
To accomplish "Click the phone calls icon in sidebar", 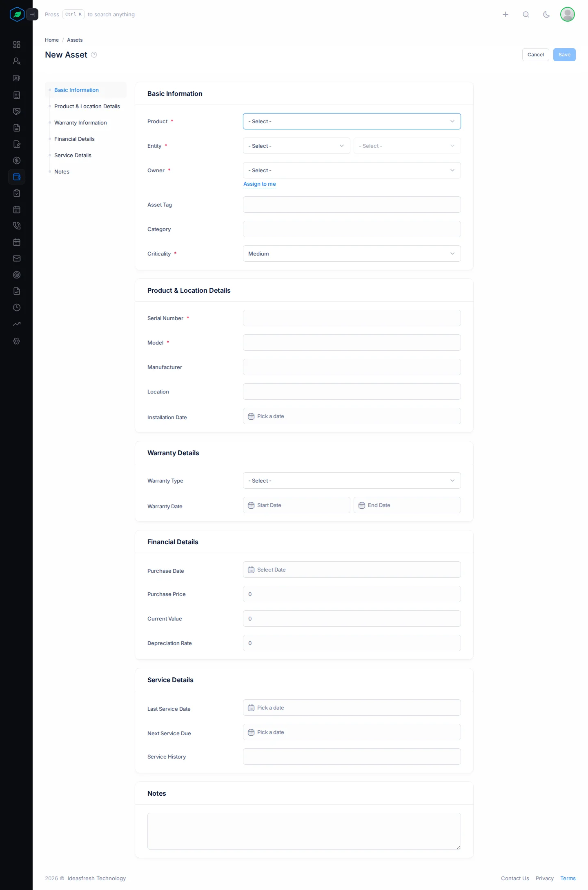I will (x=17, y=226).
